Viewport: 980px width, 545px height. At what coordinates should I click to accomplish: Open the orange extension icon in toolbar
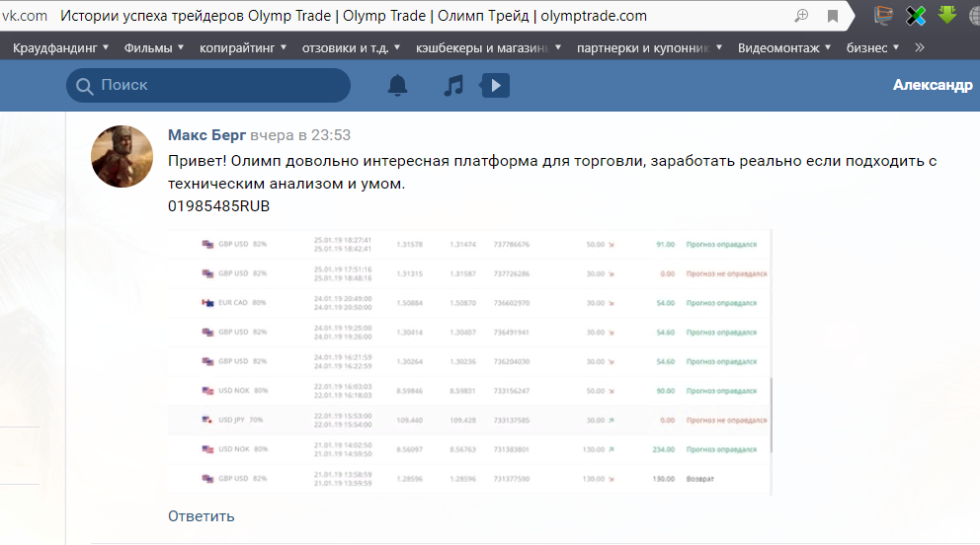click(x=883, y=16)
